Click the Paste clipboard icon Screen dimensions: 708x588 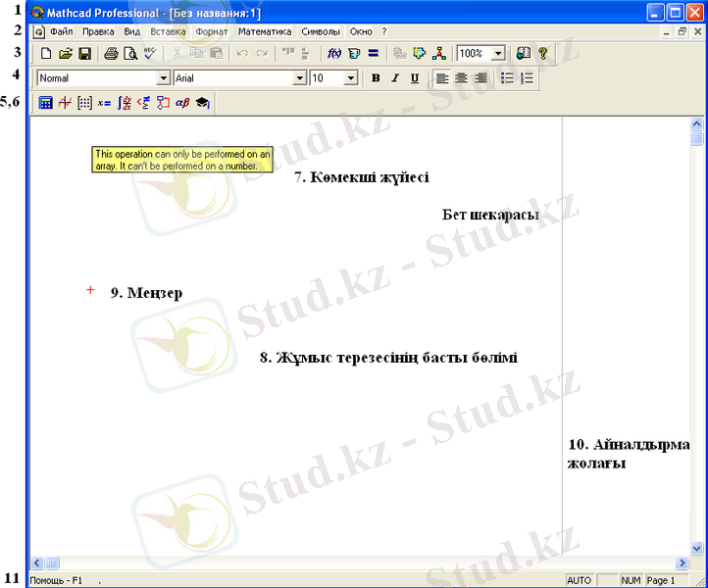point(217,54)
